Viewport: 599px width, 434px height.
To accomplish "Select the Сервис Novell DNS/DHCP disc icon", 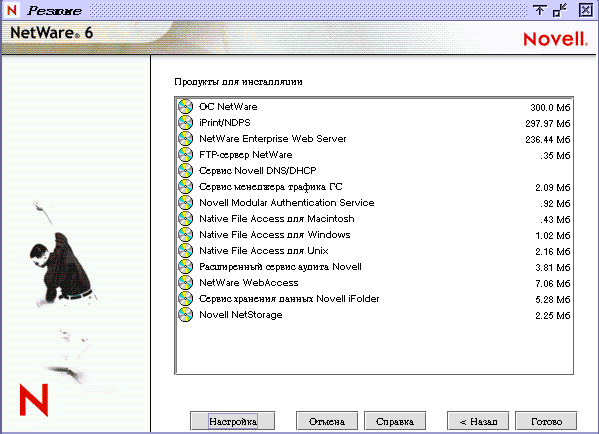I will 186,171.
